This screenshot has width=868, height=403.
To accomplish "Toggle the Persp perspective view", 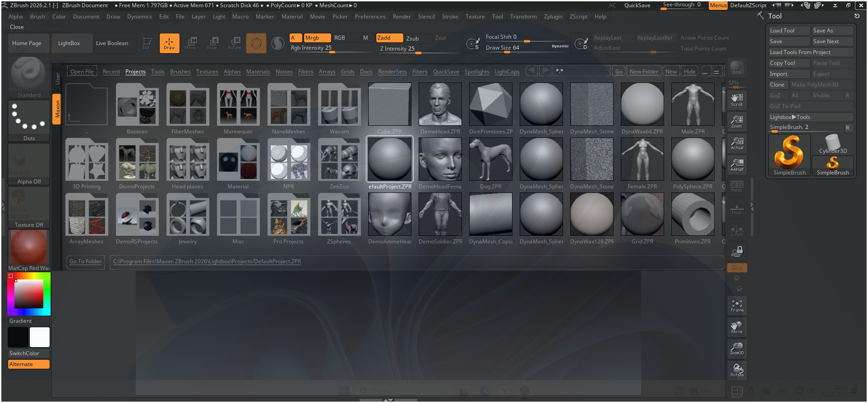I will tap(737, 187).
